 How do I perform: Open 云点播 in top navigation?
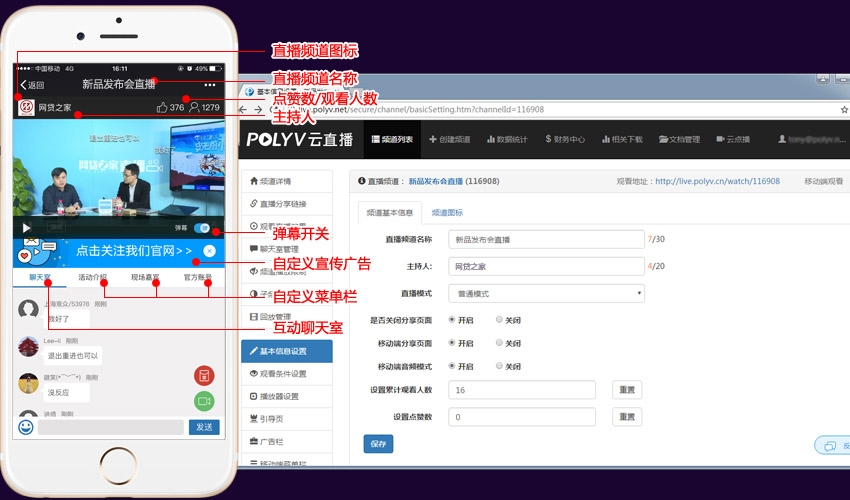click(733, 139)
